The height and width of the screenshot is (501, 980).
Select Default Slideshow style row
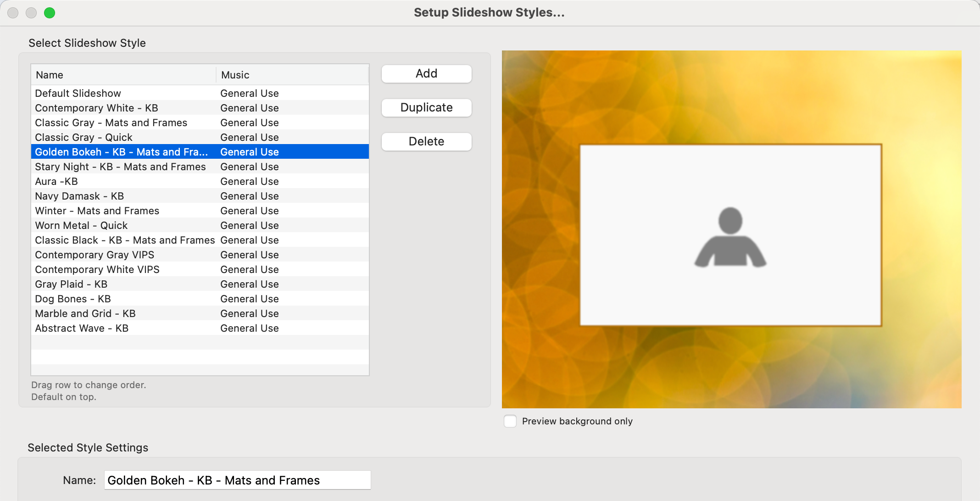click(78, 93)
